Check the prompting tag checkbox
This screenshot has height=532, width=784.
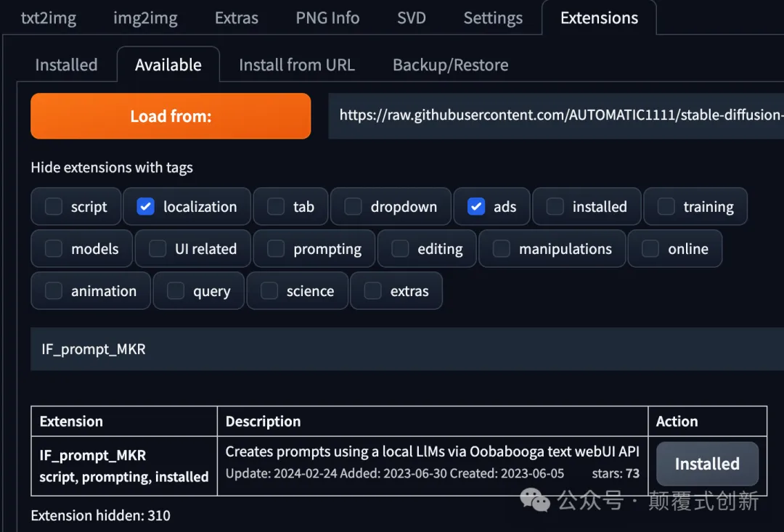276,248
